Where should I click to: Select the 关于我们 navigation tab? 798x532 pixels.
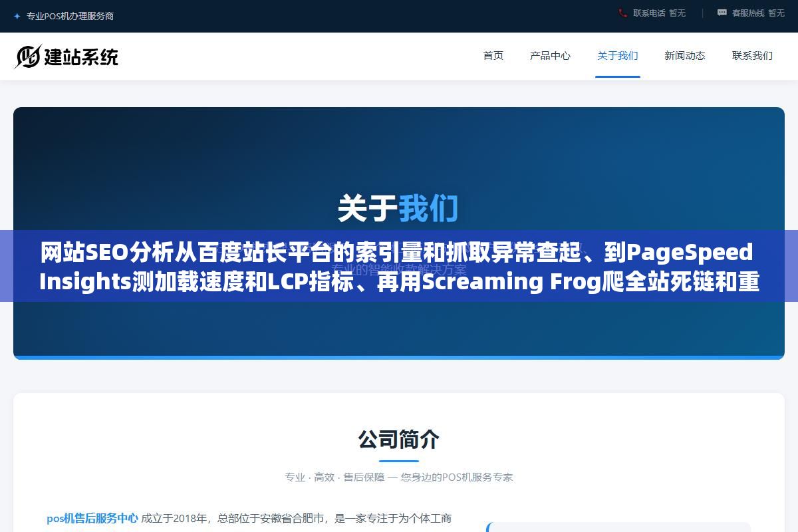(618, 56)
